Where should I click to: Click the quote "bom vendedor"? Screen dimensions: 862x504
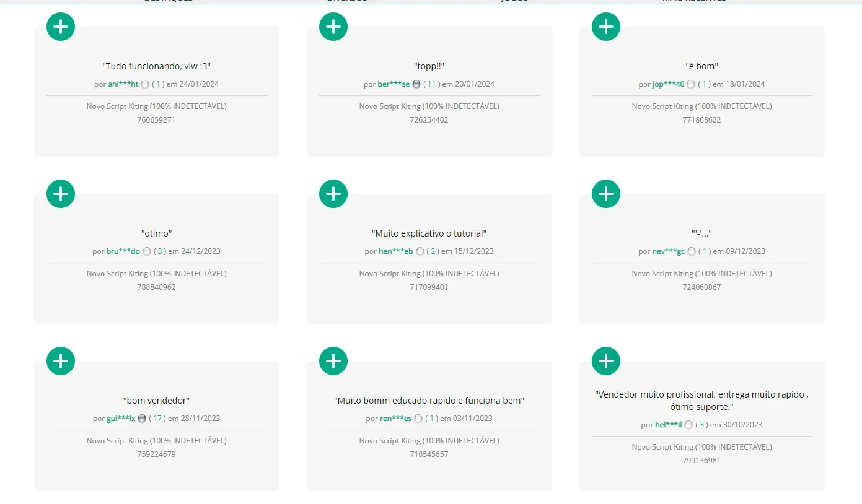(x=156, y=401)
